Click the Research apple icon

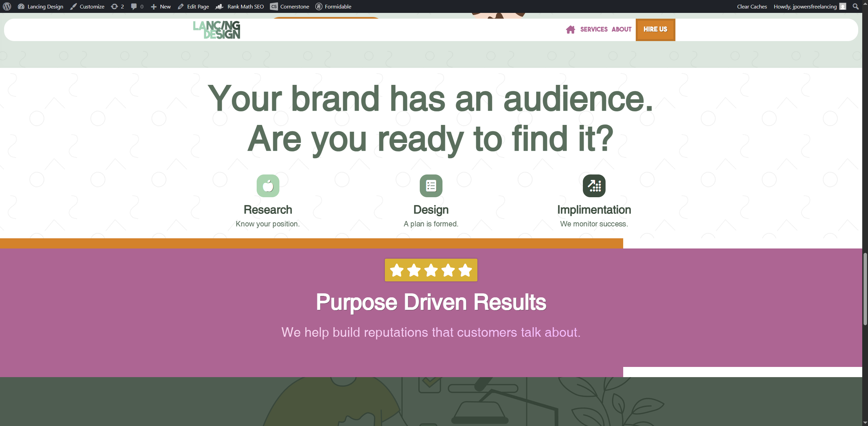tap(268, 186)
